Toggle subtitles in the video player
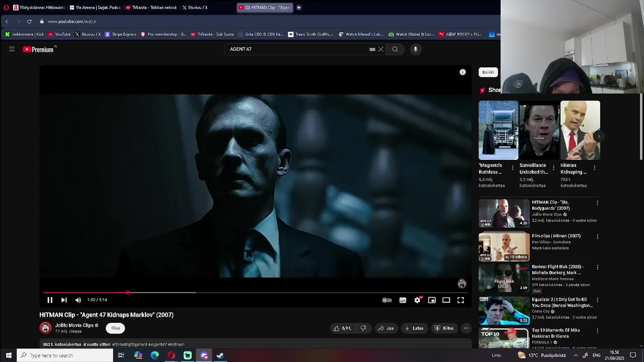644x362 pixels. tap(403, 300)
